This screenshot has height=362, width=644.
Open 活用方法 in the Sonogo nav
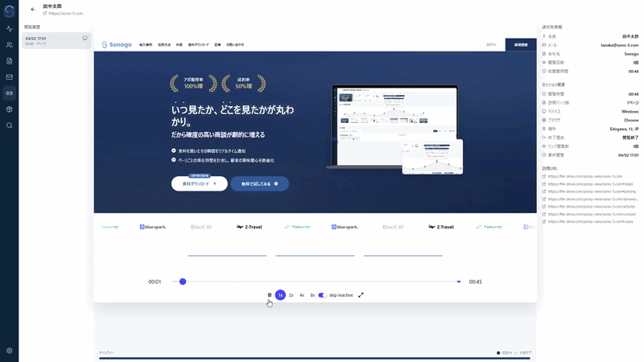click(x=164, y=45)
